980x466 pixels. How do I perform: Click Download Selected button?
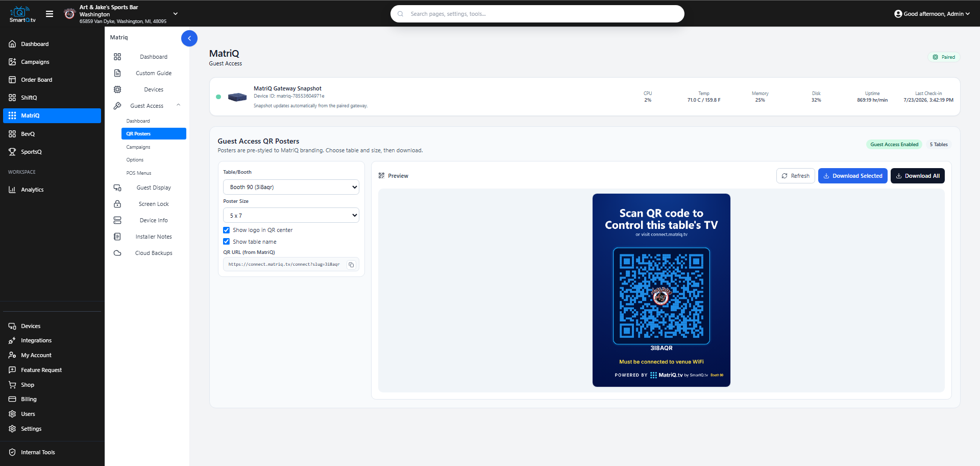[x=852, y=176]
